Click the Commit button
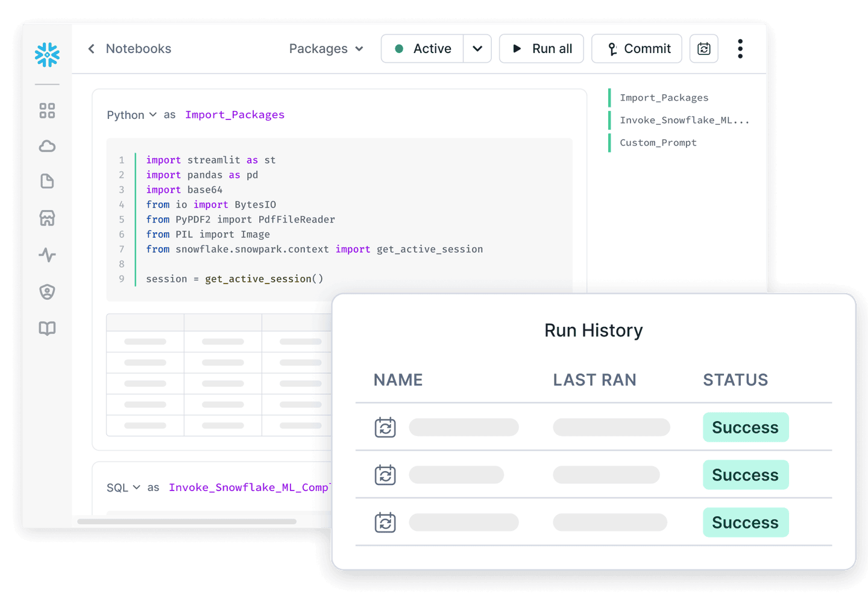 637,49
